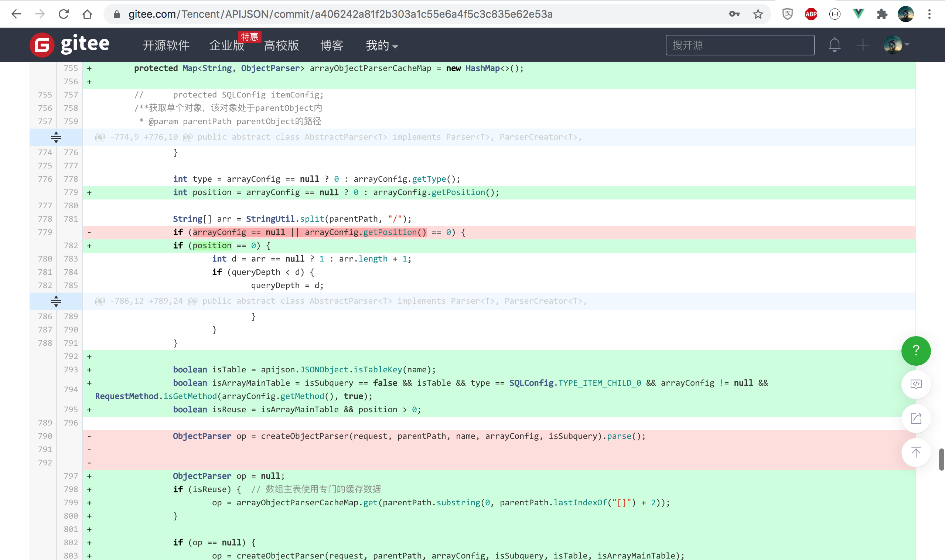Reload the page with the refresh icon

click(64, 14)
